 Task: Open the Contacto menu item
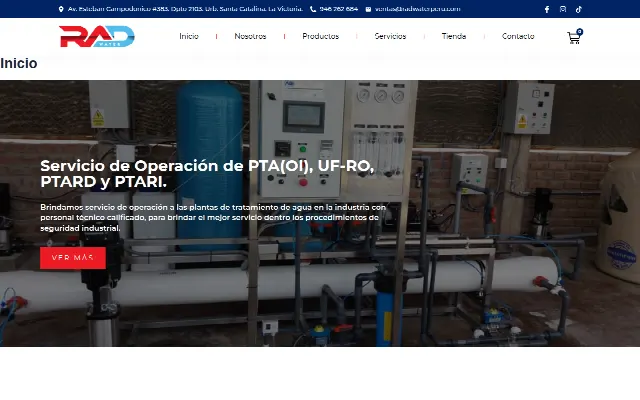pos(518,36)
